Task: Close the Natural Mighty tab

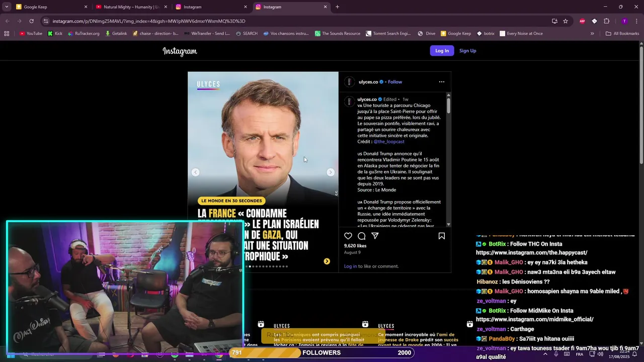Action: pyautogui.click(x=166, y=7)
